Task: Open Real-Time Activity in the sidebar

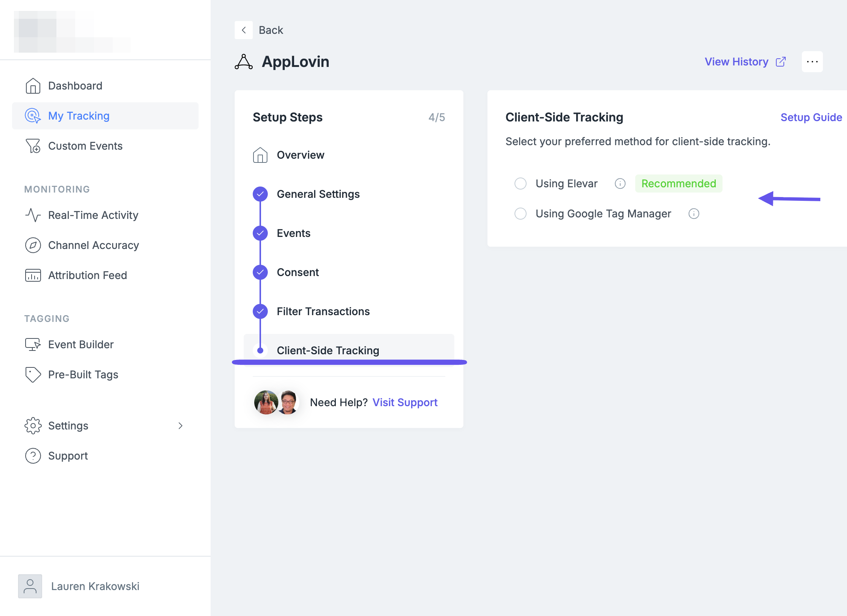Action: click(105, 215)
